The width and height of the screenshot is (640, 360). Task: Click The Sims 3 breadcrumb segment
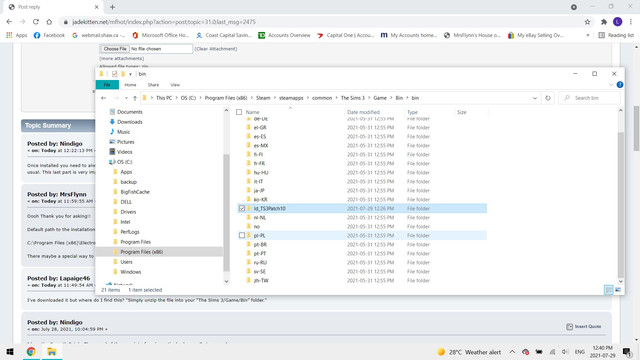click(x=353, y=98)
